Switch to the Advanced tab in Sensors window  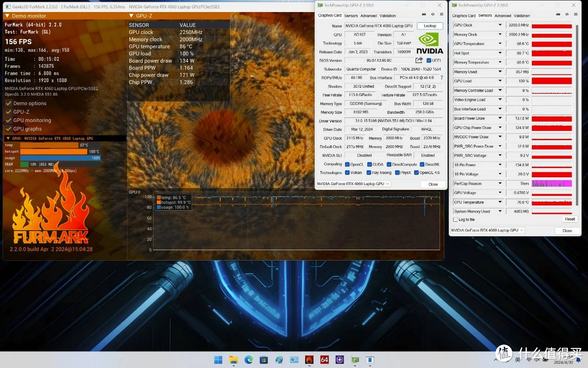point(503,16)
